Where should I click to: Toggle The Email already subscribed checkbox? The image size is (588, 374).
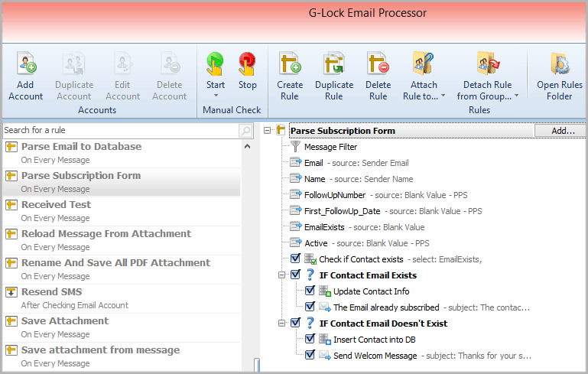(x=310, y=307)
